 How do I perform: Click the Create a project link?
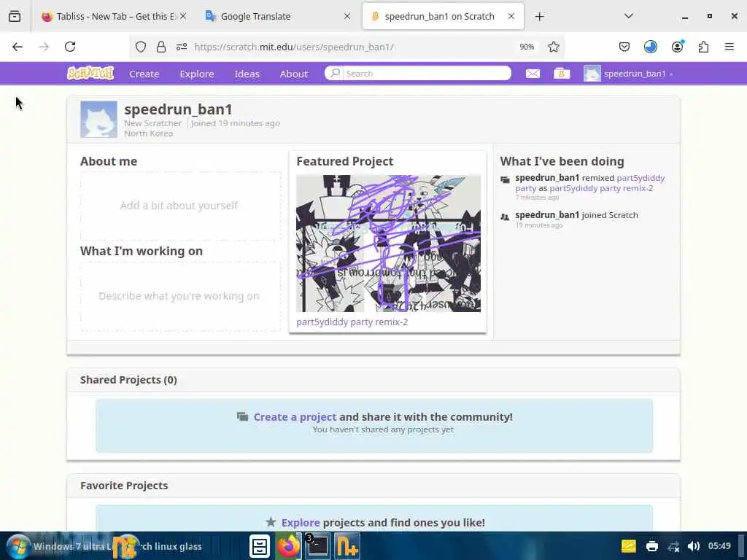point(295,416)
